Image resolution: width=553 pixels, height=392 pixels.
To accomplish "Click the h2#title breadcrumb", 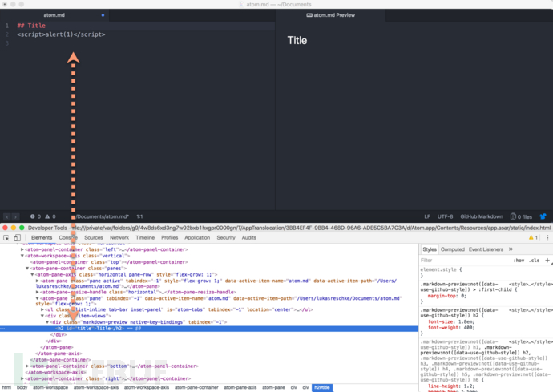I will [x=322, y=387].
